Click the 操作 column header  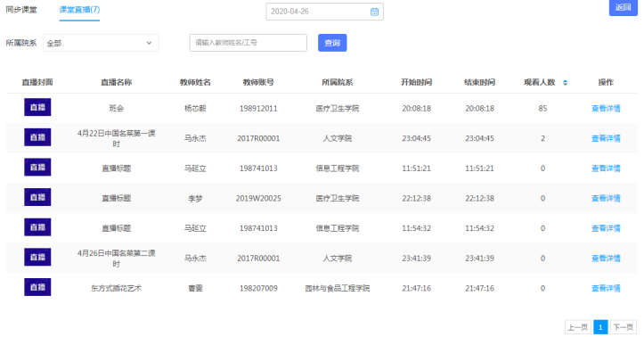606,82
